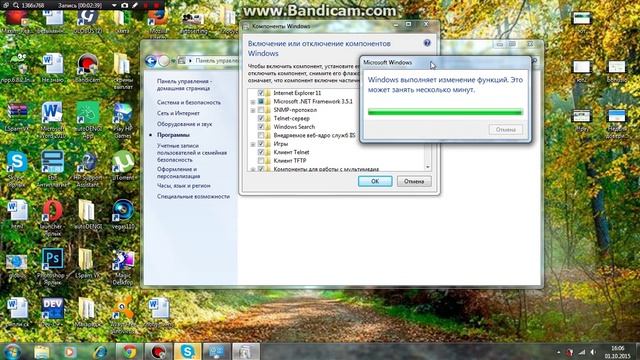This screenshot has width=640, height=360.
Task: Click the clock in system tray
Action: point(617,352)
